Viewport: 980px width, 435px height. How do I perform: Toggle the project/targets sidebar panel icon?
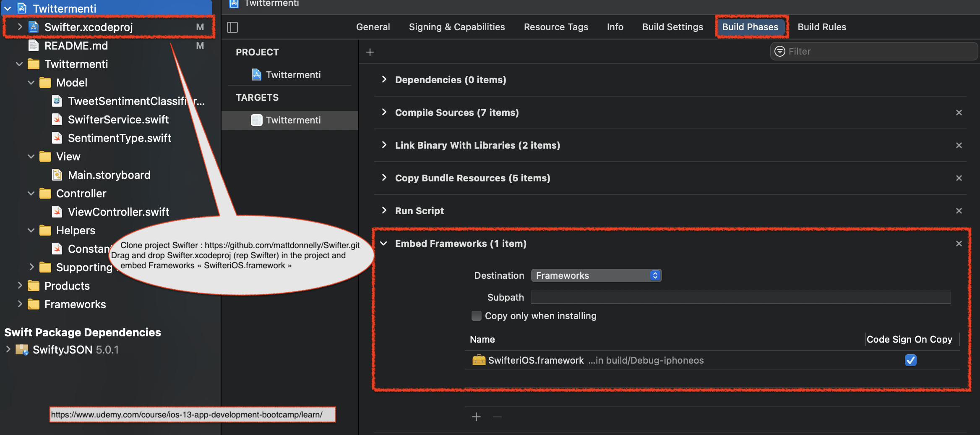[232, 27]
